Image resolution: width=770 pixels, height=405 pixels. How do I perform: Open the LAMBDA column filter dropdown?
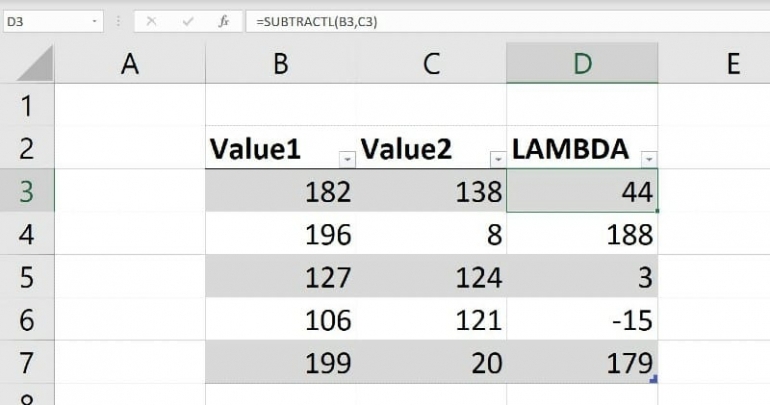coord(649,159)
